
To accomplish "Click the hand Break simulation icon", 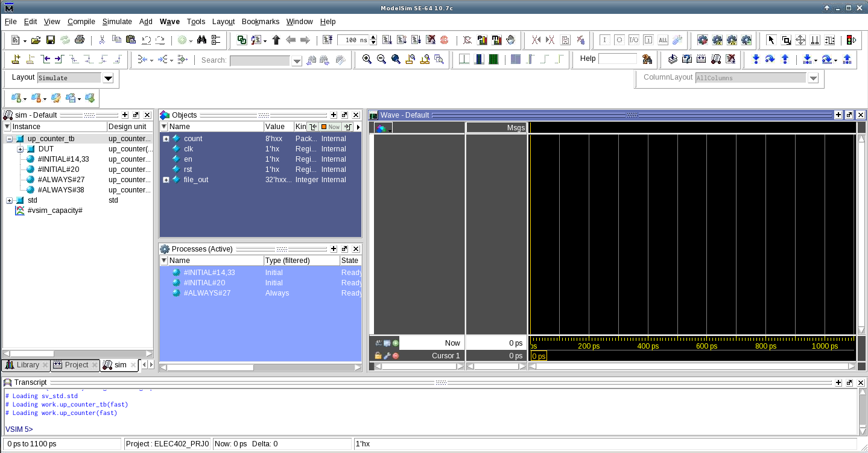I will click(510, 40).
